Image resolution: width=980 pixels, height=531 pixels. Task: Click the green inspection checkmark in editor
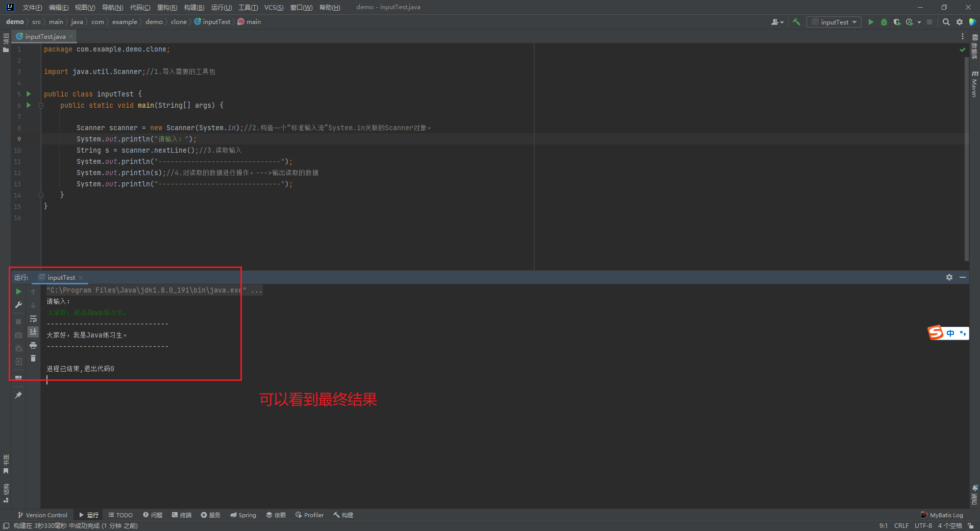point(963,50)
